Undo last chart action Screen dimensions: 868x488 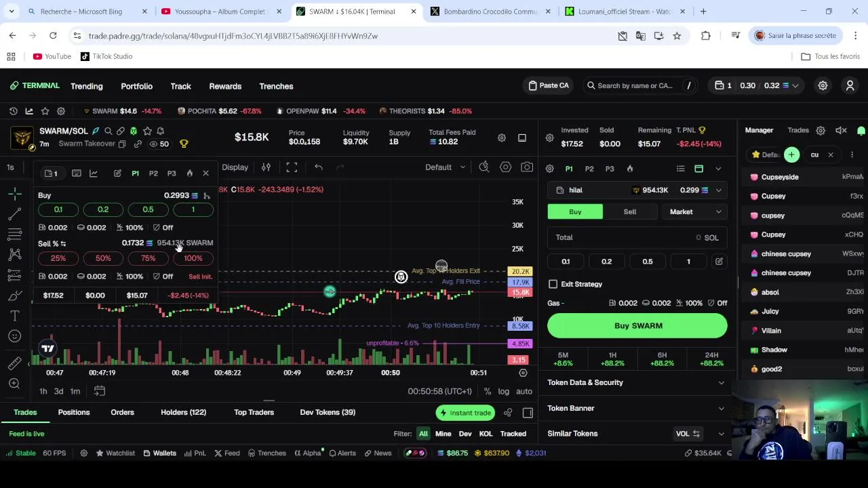319,167
